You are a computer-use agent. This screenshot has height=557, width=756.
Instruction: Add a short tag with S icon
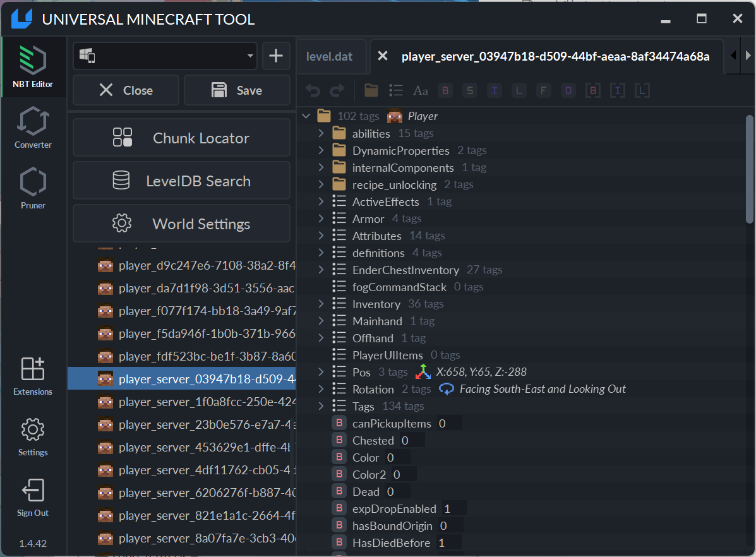tap(470, 90)
